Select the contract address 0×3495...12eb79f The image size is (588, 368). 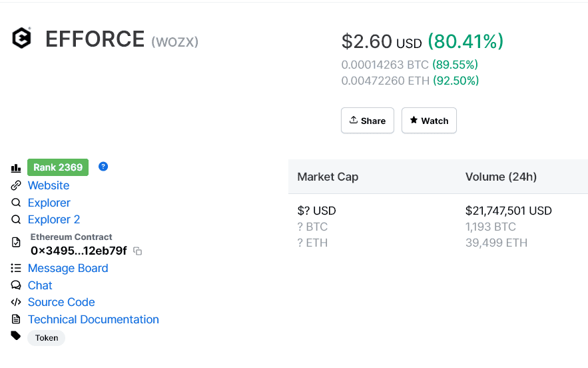click(x=79, y=251)
